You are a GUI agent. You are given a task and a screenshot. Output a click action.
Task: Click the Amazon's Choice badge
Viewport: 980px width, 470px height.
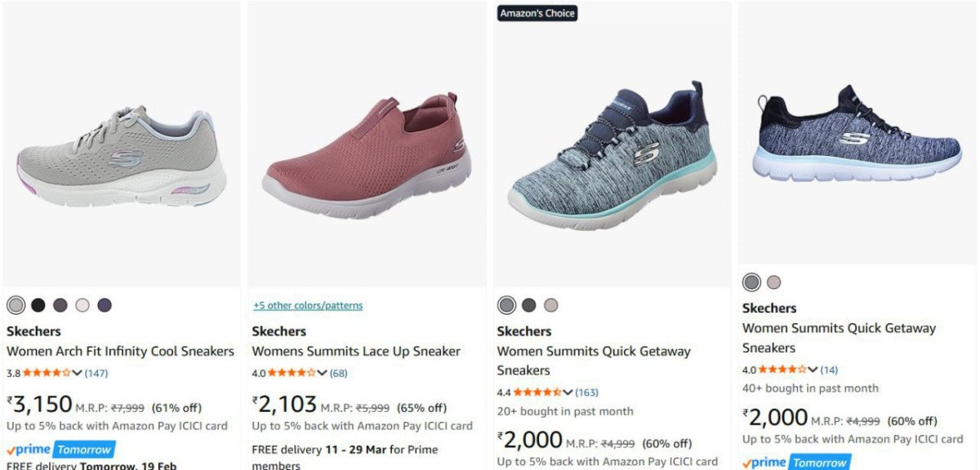(x=537, y=13)
